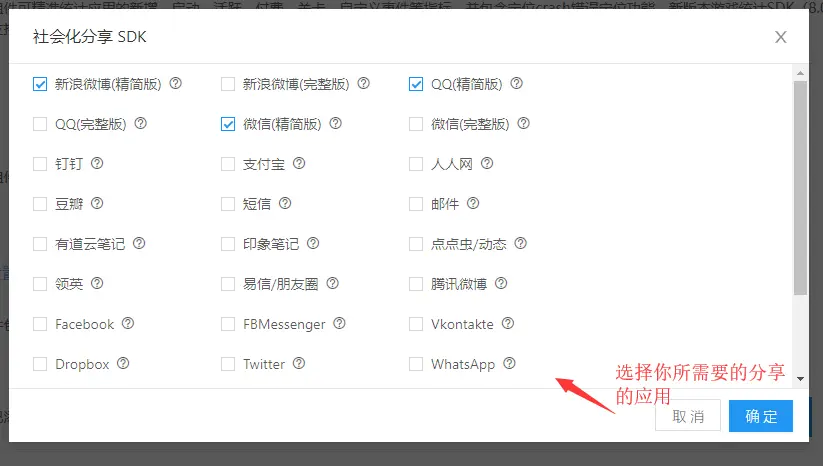The image size is (823, 466).
Task: Click help icon beside WhatsApp
Action: coord(510,363)
